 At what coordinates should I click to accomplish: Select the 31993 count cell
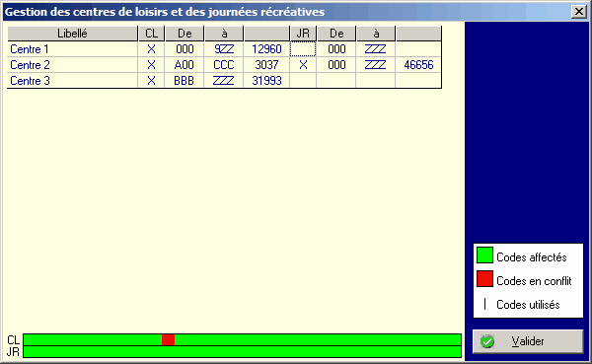[266, 81]
